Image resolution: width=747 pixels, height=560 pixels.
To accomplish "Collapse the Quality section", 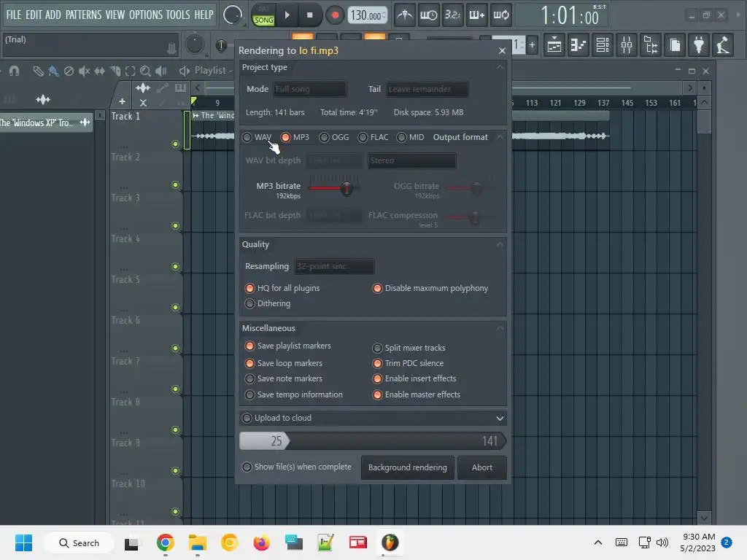I will point(500,244).
